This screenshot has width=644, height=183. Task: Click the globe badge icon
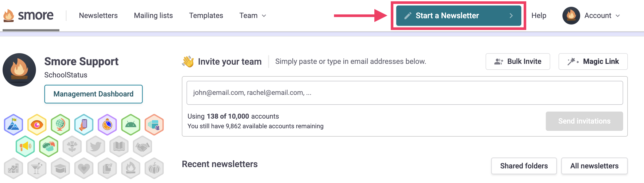[60, 125]
